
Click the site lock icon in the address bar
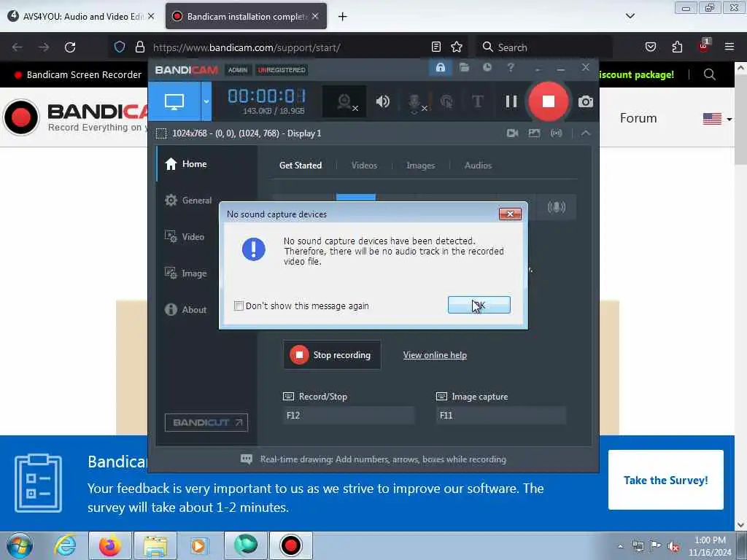[x=139, y=47]
